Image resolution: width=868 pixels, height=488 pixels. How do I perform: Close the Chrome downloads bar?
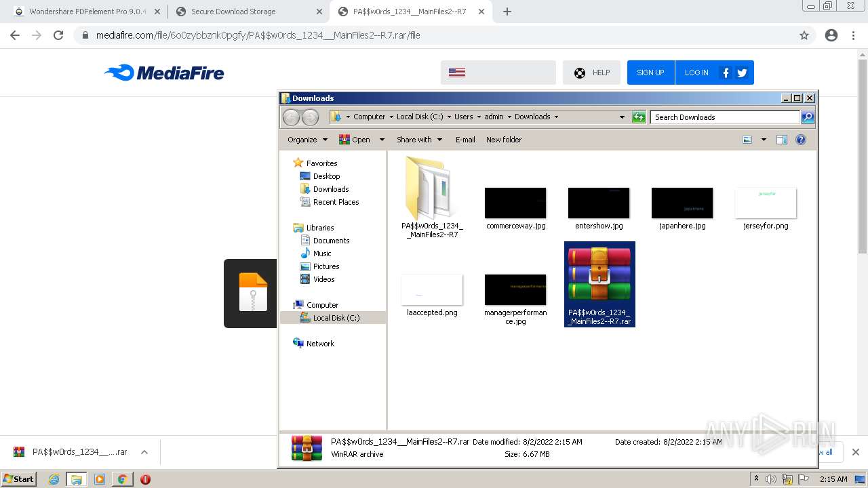(x=855, y=452)
